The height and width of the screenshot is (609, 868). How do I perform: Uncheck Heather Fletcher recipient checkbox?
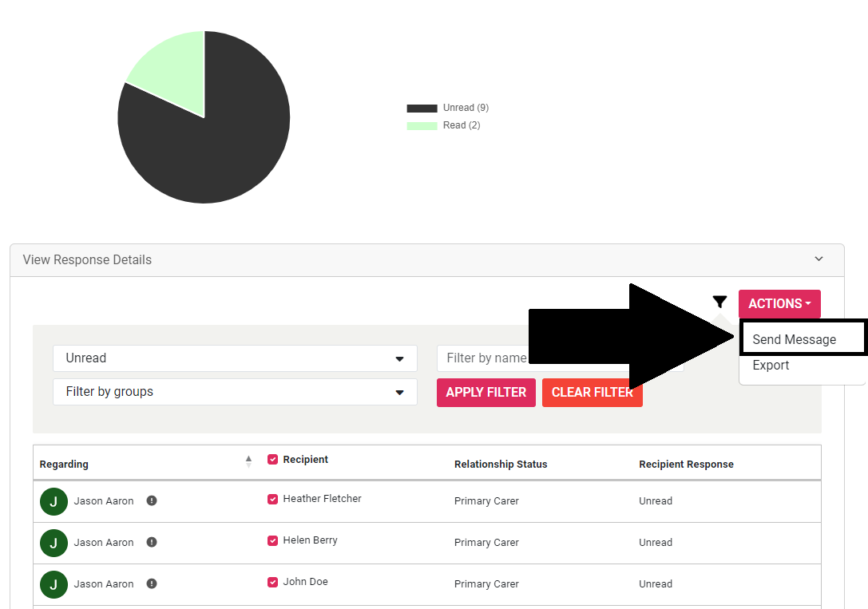[x=272, y=499]
